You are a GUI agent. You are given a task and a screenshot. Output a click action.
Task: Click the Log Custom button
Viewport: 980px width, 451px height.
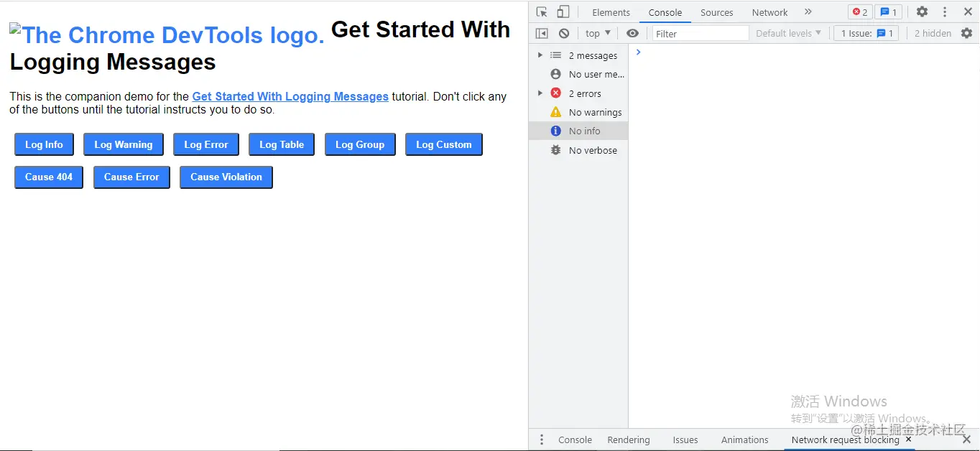pyautogui.click(x=444, y=144)
